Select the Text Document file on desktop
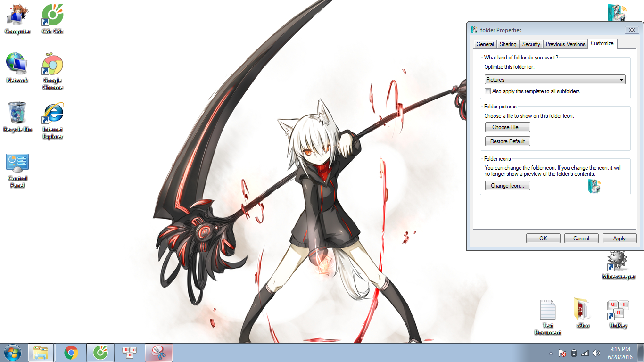The image size is (644, 362). tap(548, 317)
